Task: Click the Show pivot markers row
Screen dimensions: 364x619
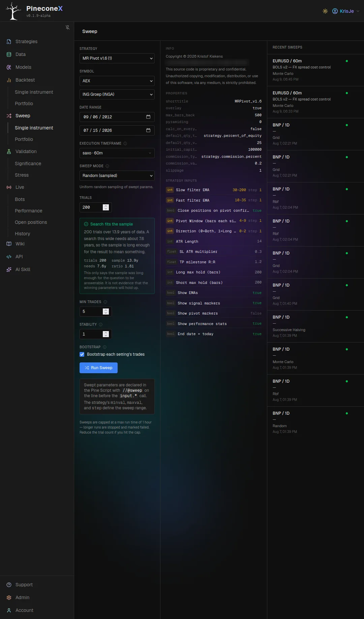Action: 214,313
